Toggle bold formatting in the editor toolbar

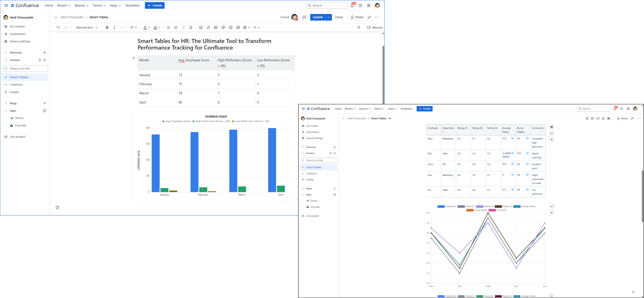pos(107,27)
